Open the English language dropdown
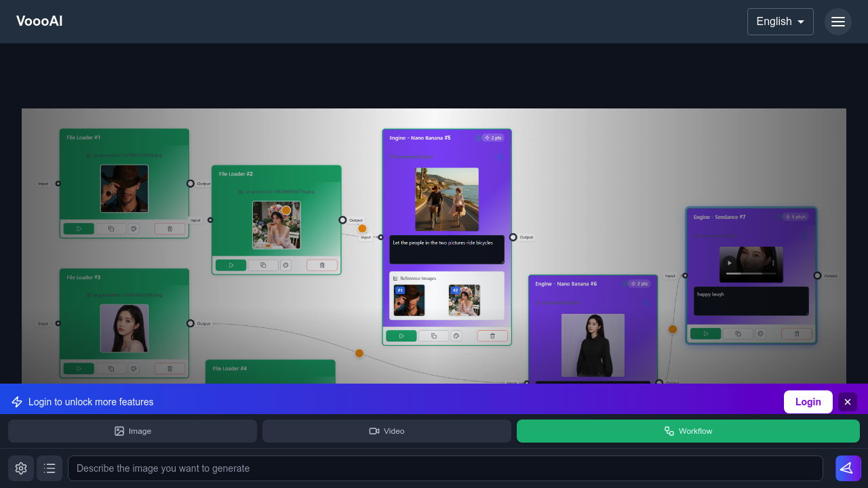Screen dimensions: 868x488 [780, 21]
